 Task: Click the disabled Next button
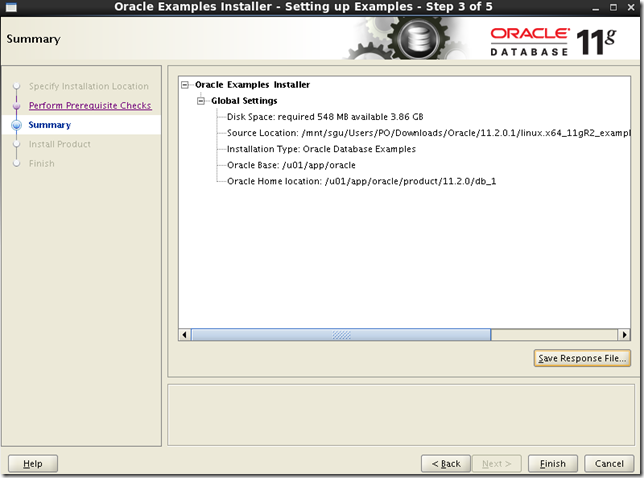tap(497, 464)
